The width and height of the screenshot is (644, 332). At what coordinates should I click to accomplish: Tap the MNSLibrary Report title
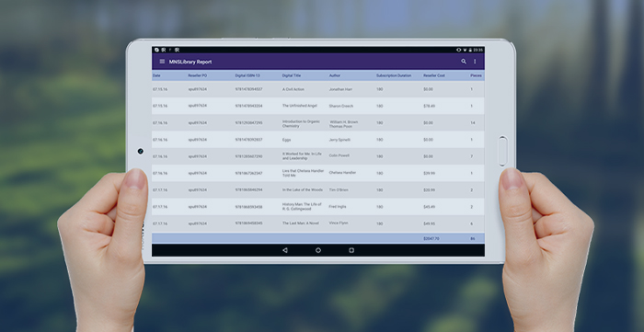(x=190, y=62)
